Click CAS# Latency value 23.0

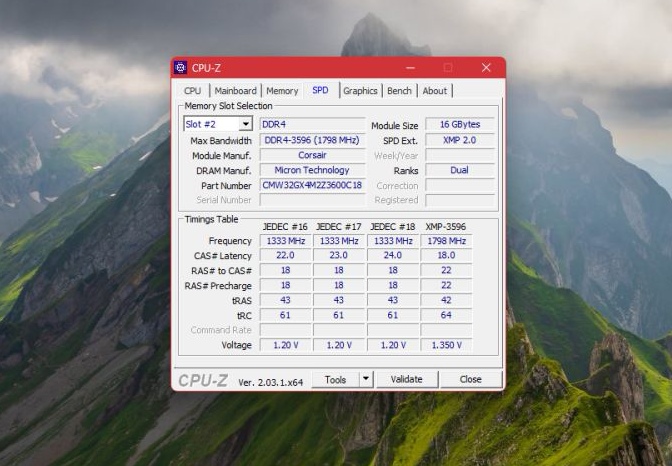point(339,256)
